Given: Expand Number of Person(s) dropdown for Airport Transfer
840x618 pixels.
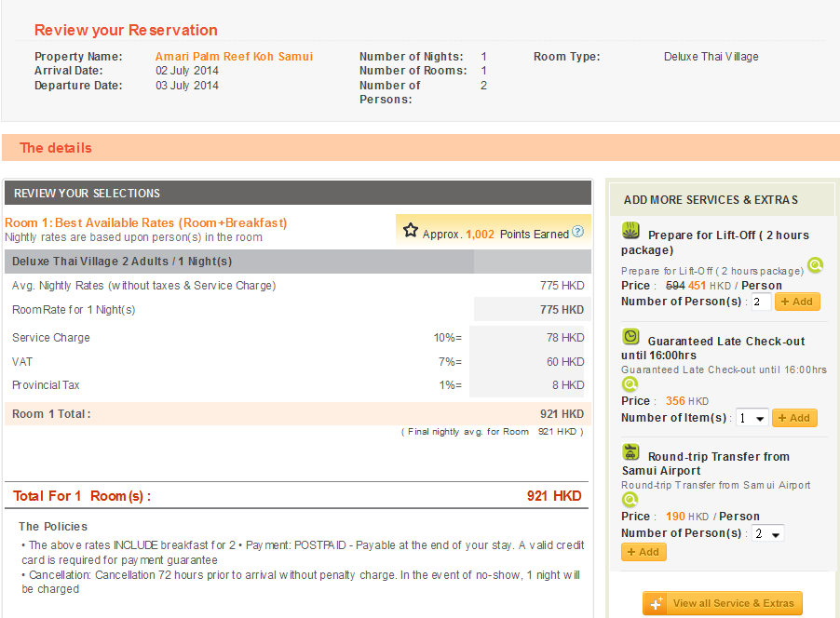Looking at the screenshot, I should (767, 533).
